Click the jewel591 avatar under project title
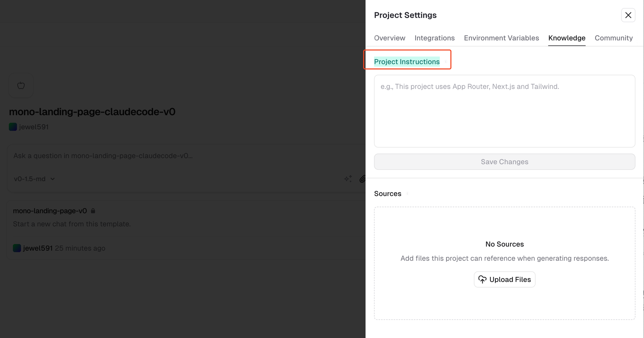Viewport: 644px width, 338px height. 13,127
